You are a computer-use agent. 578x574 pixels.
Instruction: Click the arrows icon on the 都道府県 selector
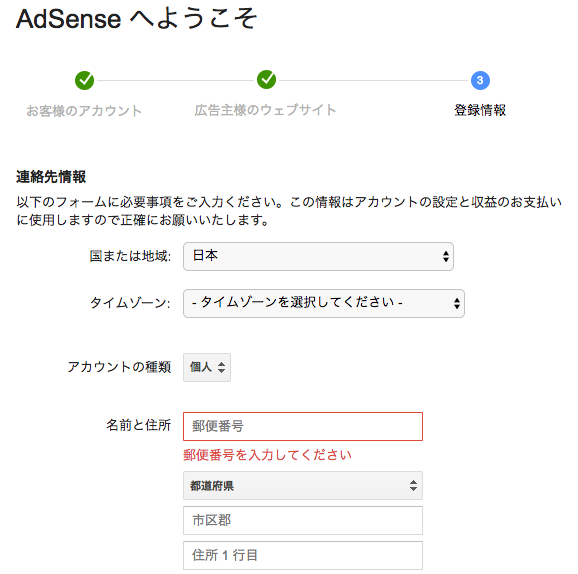[x=413, y=486]
